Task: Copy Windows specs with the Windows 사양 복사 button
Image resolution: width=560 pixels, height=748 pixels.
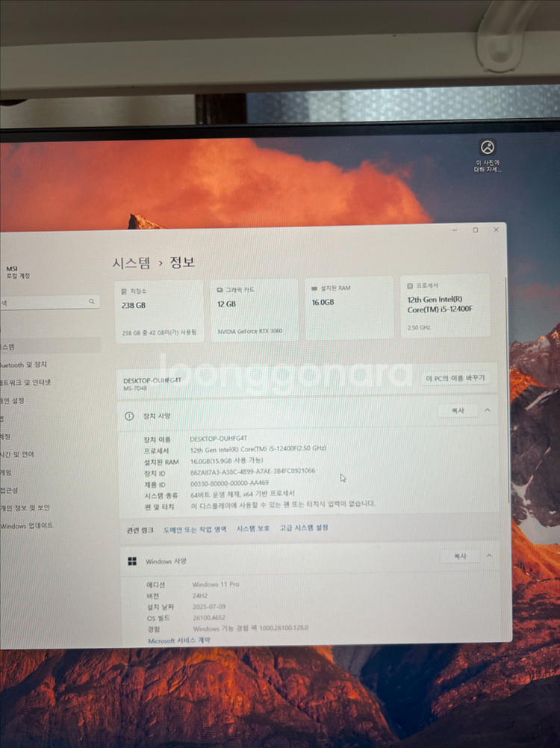Action: (x=459, y=556)
